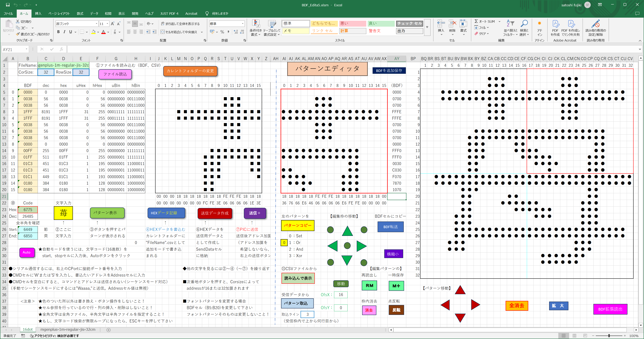Click the OfsX input cell showing 16
Image resolution: width=644 pixels, height=339 pixels.
(x=341, y=295)
